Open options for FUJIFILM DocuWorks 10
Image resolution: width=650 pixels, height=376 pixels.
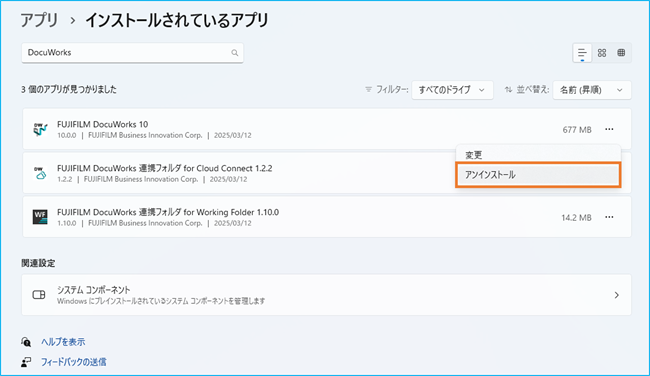click(x=609, y=129)
